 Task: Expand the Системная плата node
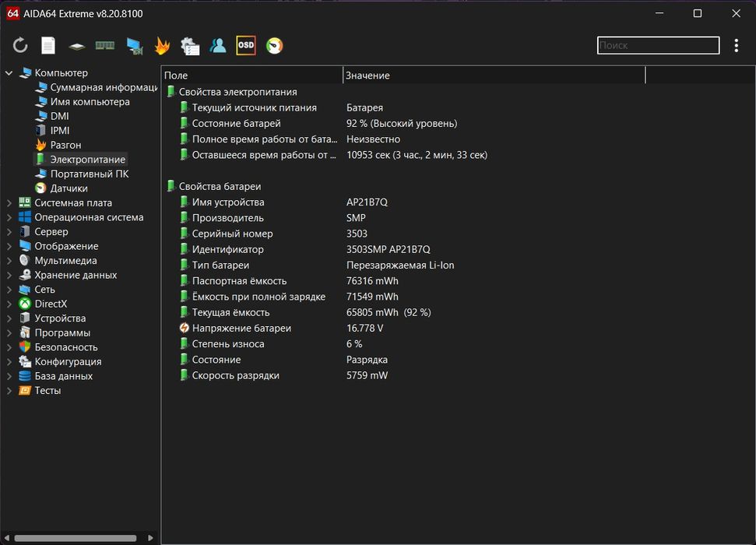pyautogui.click(x=9, y=203)
